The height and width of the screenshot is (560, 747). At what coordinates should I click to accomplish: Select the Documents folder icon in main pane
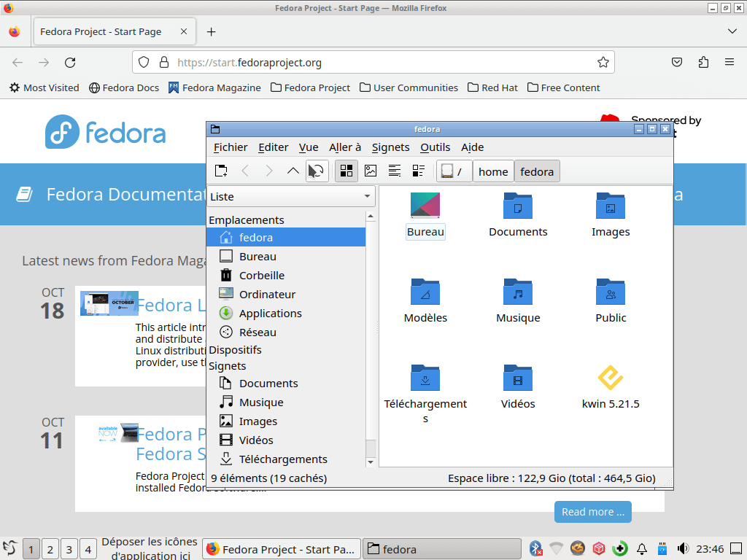point(518,206)
